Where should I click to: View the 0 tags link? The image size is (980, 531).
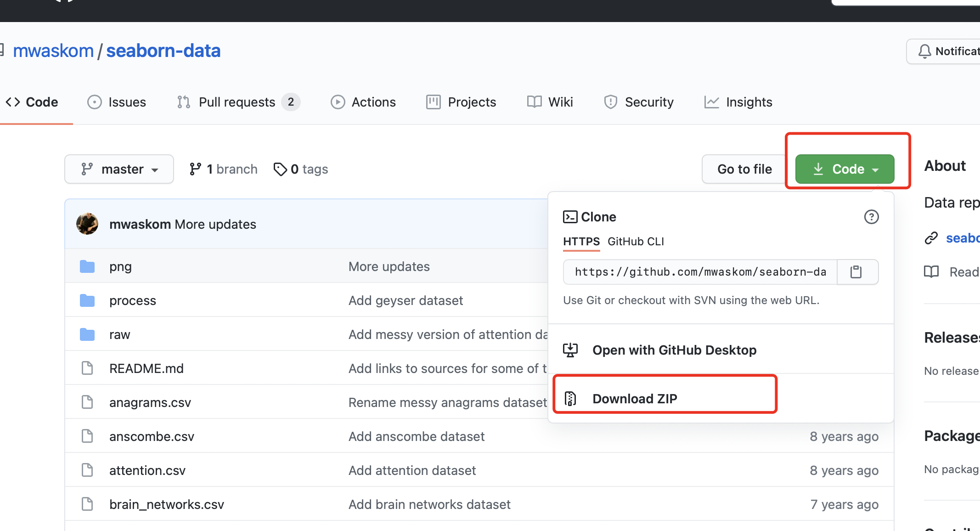(301, 169)
